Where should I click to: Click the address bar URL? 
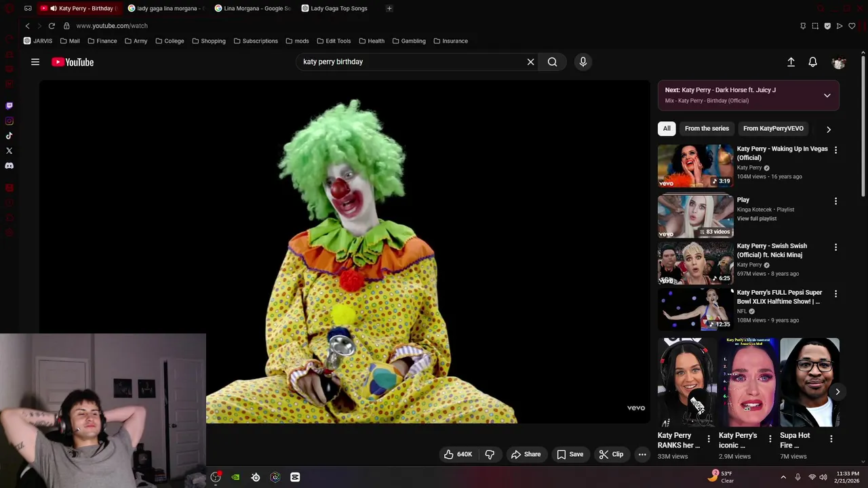tap(112, 26)
